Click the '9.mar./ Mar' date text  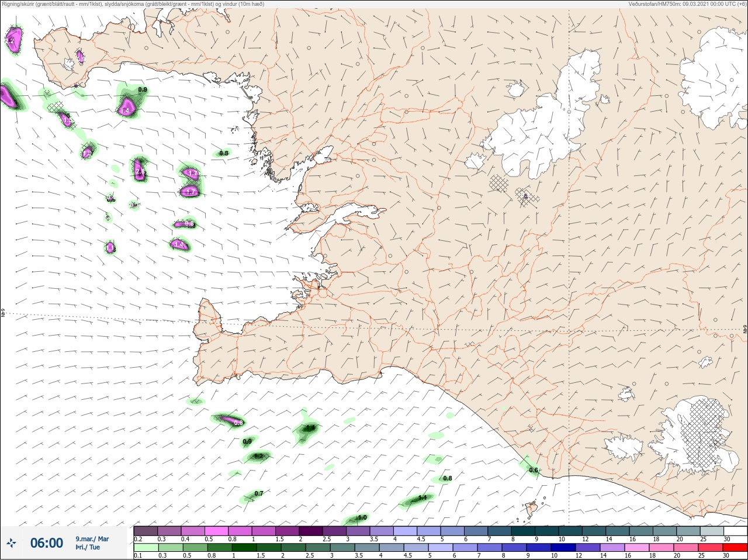click(x=92, y=539)
